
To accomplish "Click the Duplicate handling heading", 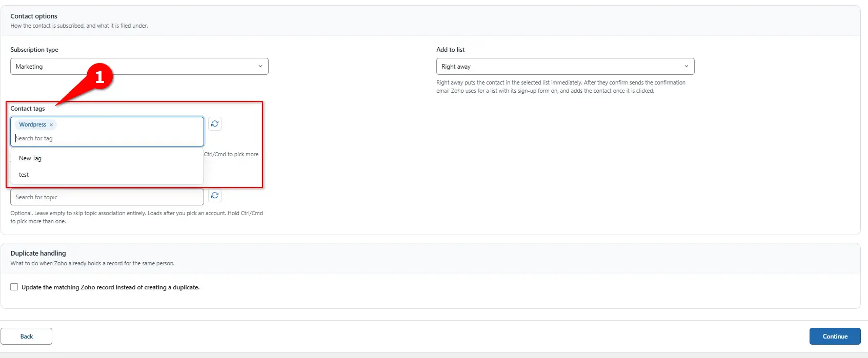I will click(38, 254).
